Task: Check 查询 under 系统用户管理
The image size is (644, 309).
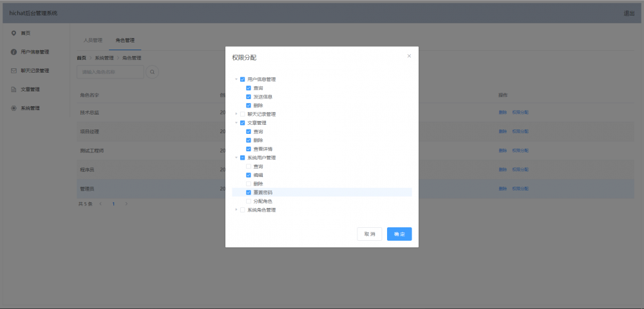Action: coord(249,166)
